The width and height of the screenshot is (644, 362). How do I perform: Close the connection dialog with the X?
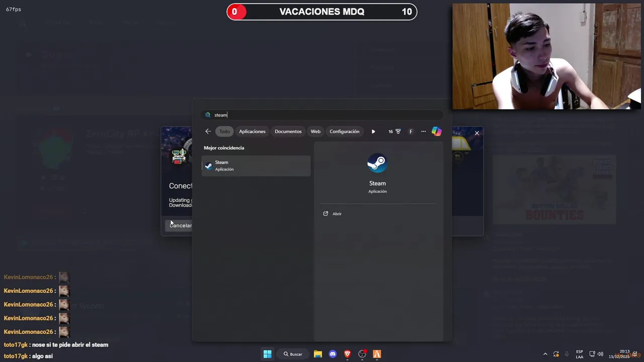[477, 133]
